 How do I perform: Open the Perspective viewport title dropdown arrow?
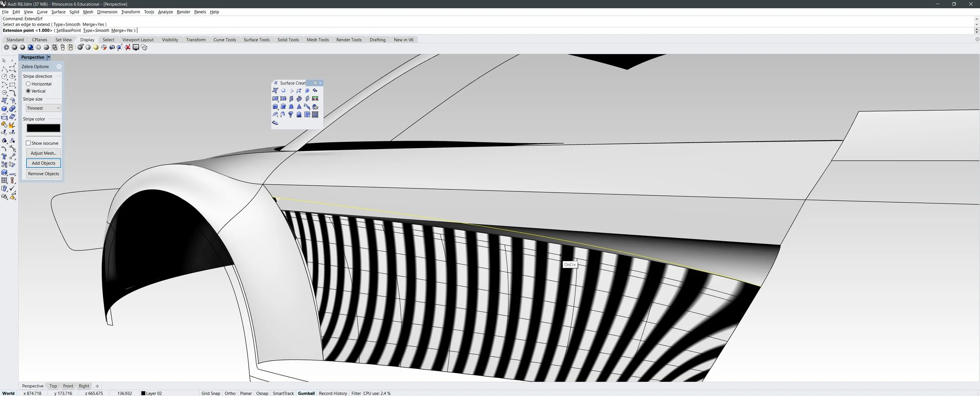tap(49, 57)
